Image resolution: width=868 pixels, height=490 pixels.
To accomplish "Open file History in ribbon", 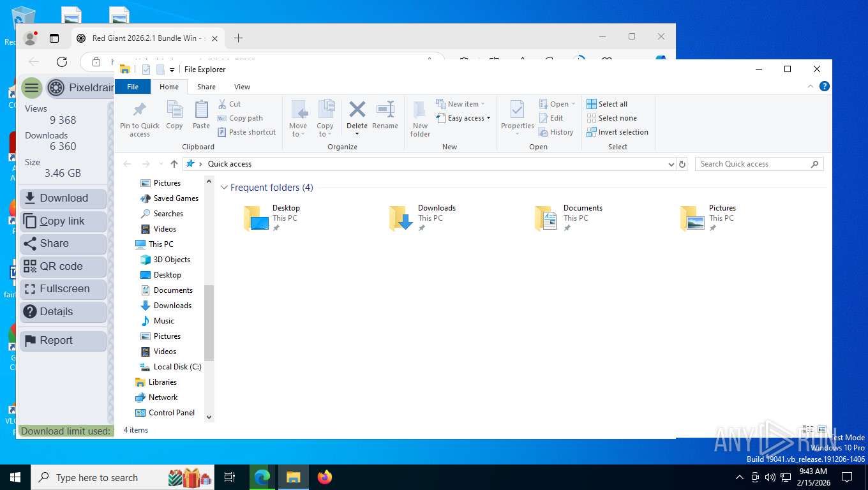I will coord(556,132).
